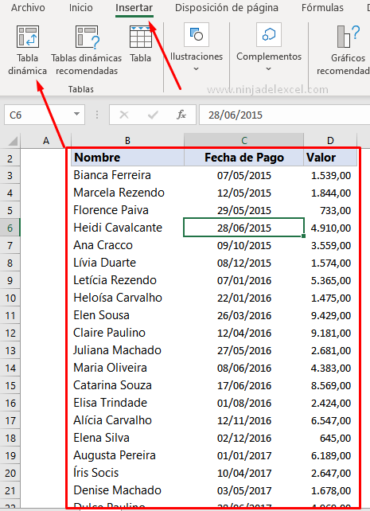
Task: Open the Disposición de página tab
Action: click(x=227, y=7)
